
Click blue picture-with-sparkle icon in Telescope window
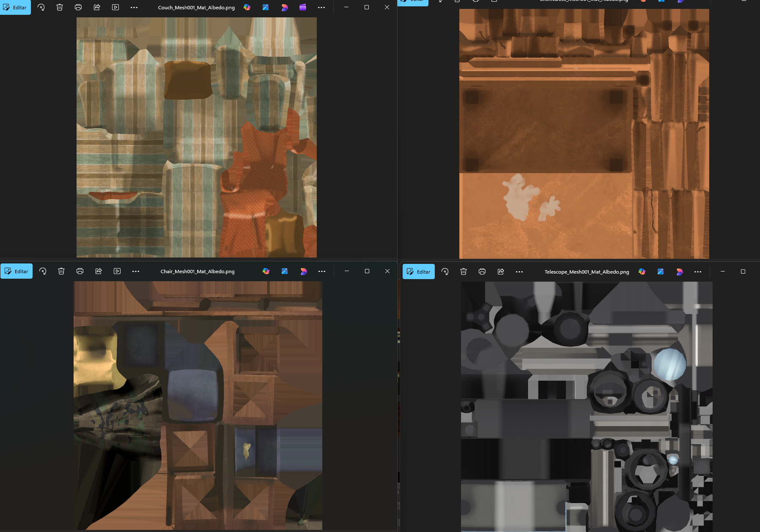click(x=661, y=271)
